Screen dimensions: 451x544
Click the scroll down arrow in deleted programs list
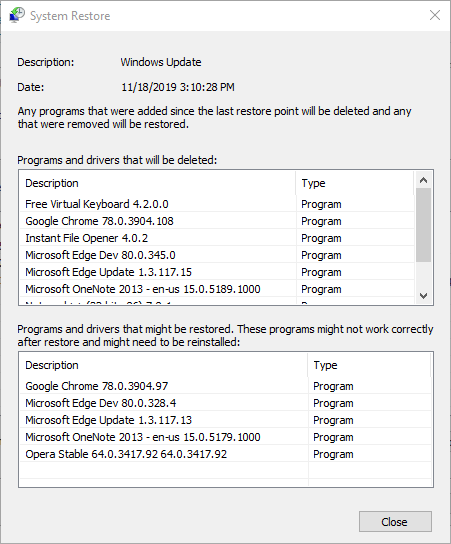(423, 296)
